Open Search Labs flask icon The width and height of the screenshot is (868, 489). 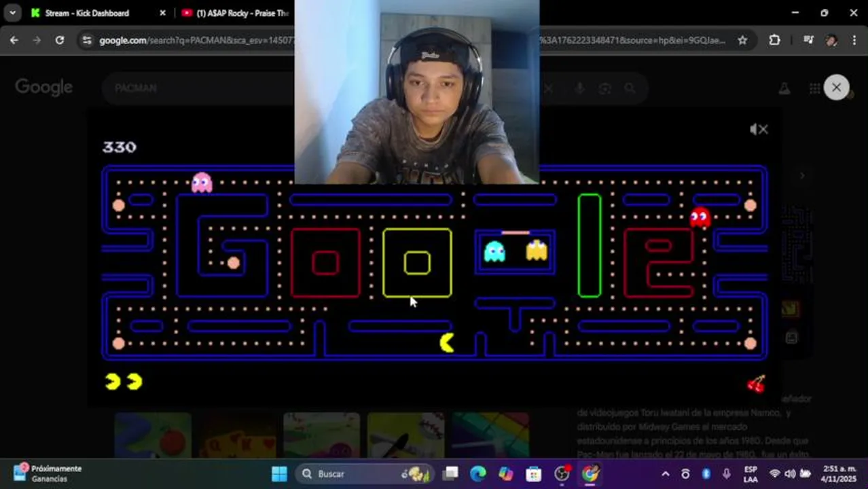point(784,88)
